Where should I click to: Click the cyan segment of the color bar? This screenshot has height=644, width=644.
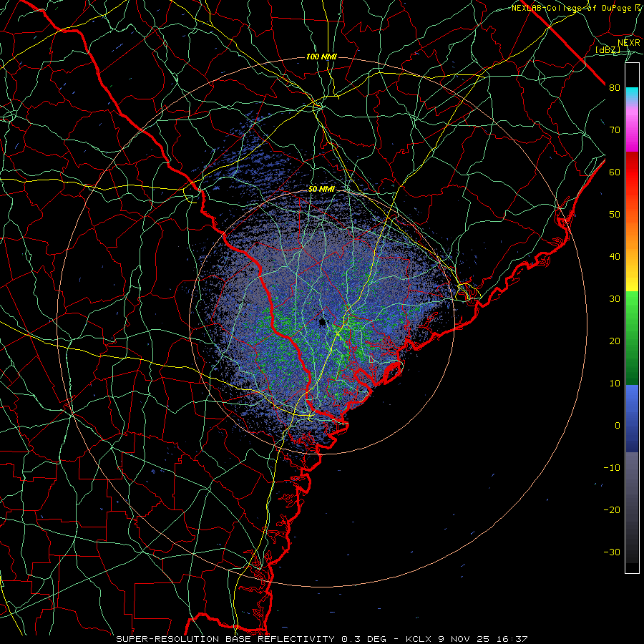(x=632, y=94)
